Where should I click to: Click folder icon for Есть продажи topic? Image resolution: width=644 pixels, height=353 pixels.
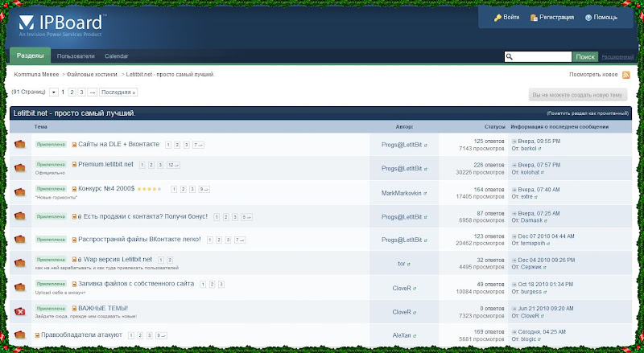tap(19, 216)
